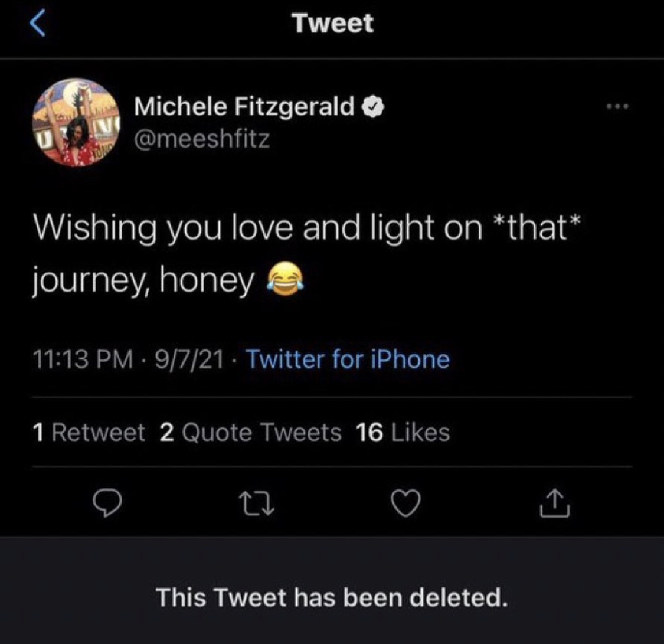View the 2 Quote Tweets list
This screenshot has width=664, height=644.
pyautogui.click(x=250, y=432)
